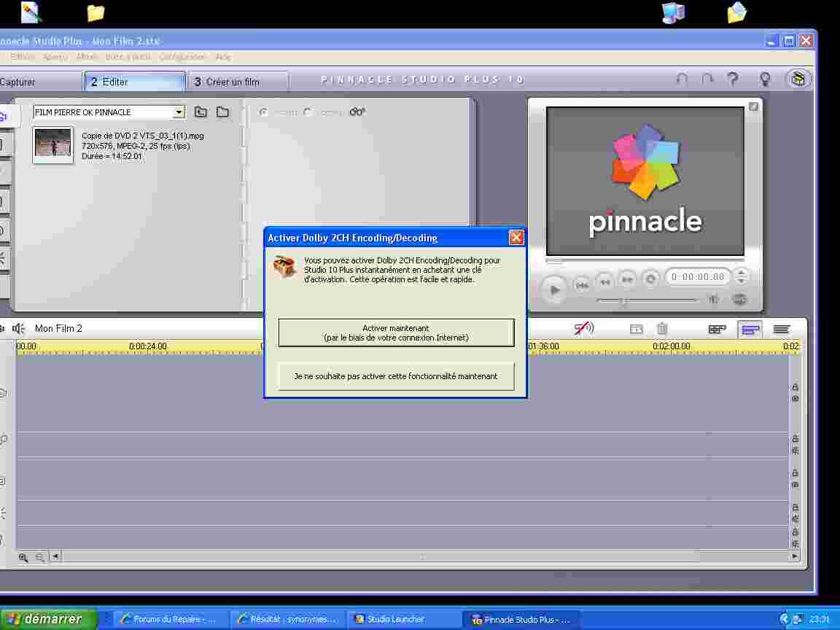Open premium content box icon at top right
The image size is (840, 630).
pyautogui.click(x=798, y=79)
